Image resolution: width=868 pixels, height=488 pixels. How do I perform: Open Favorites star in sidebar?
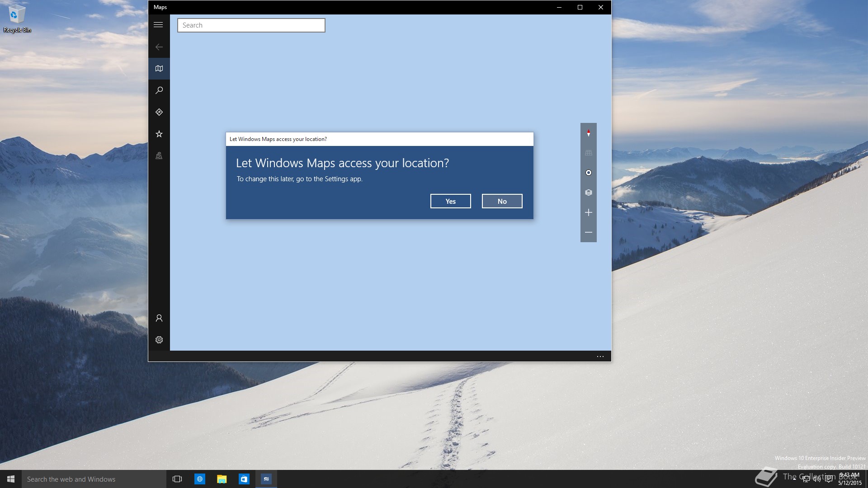coord(159,134)
